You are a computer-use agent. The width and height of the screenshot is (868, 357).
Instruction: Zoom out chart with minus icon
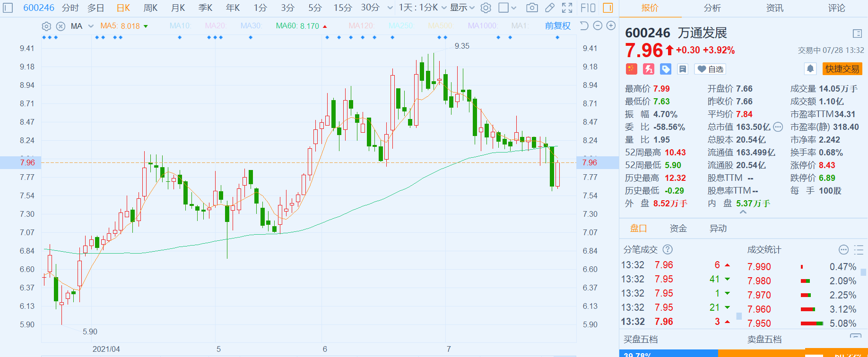tap(598, 26)
